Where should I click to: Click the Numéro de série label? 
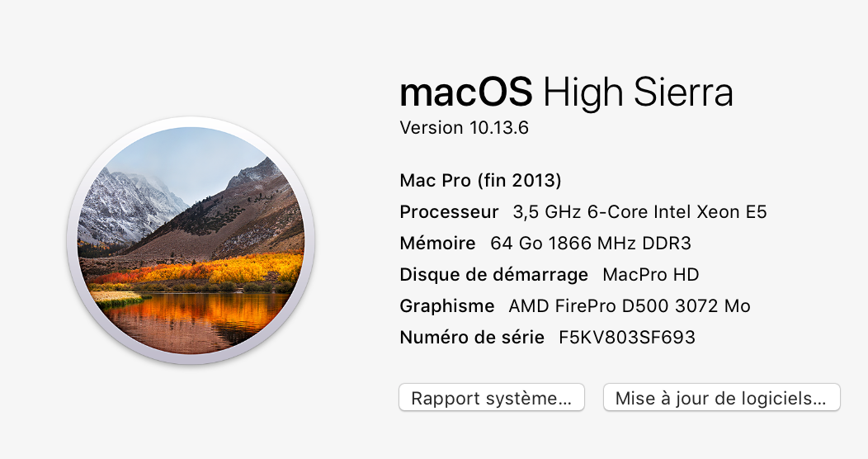point(472,338)
